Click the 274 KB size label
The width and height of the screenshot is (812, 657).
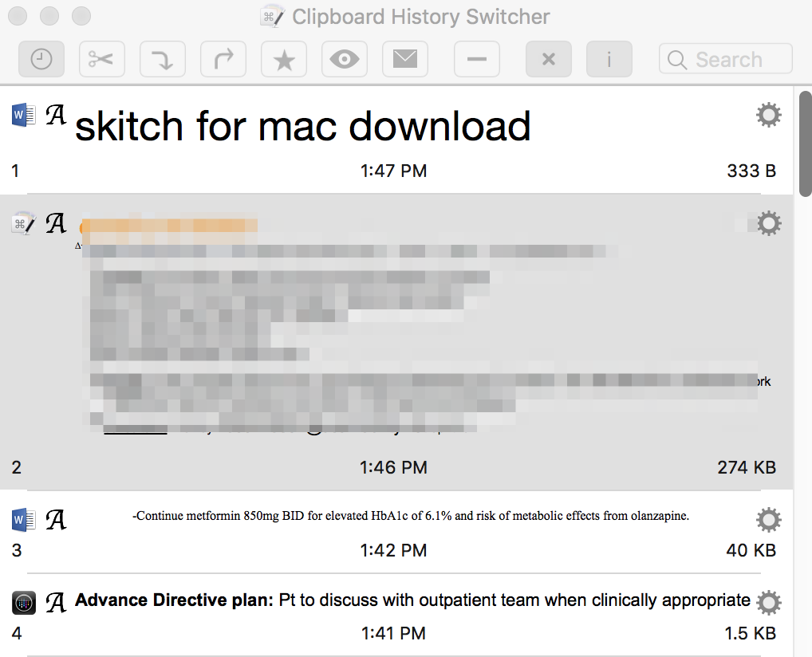pos(747,467)
